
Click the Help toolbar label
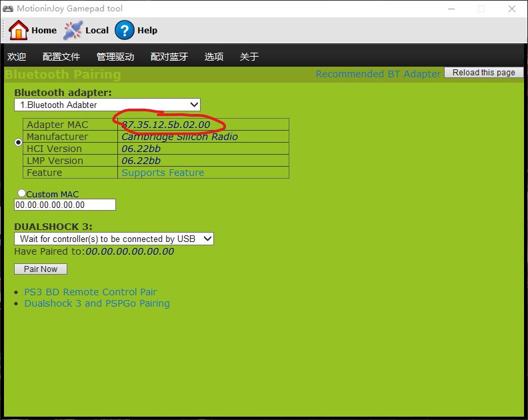(x=147, y=30)
